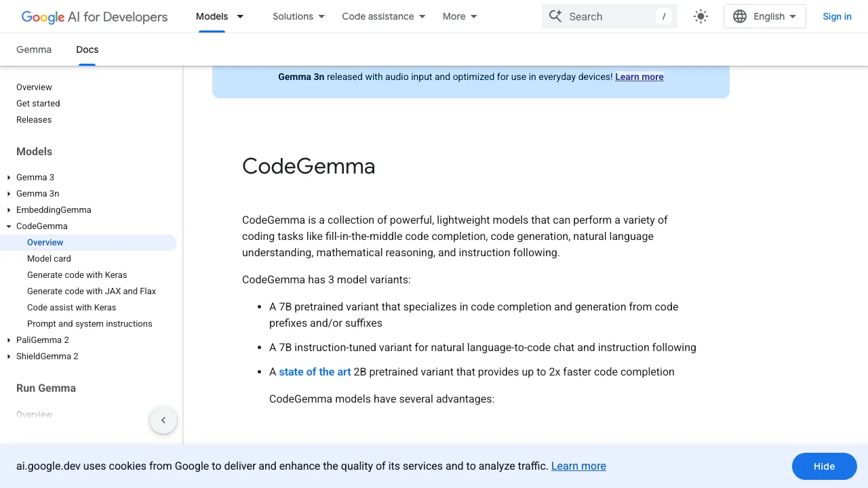Click the globe icon on the language selector
This screenshot has width=868, height=488.
[x=740, y=16]
